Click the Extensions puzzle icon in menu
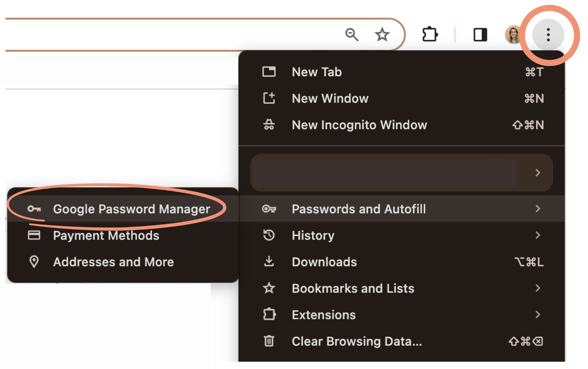 tap(269, 315)
